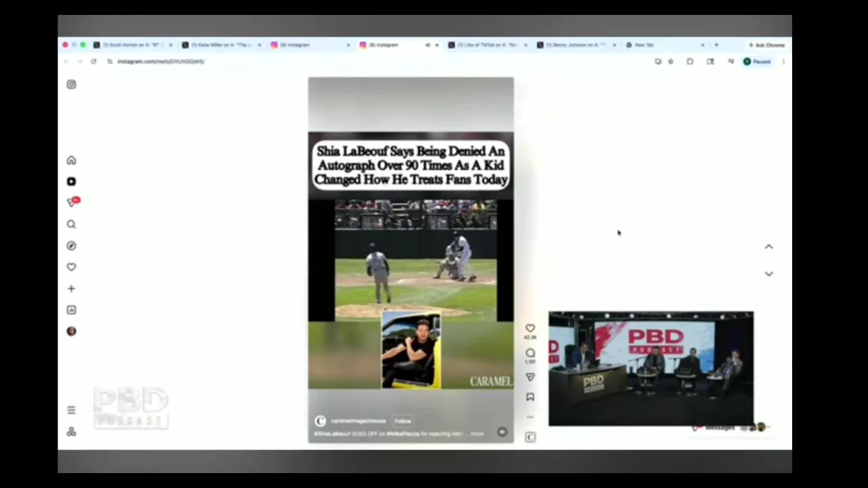868x488 pixels.
Task: Follow the caramelmagazine account
Action: [x=403, y=421]
